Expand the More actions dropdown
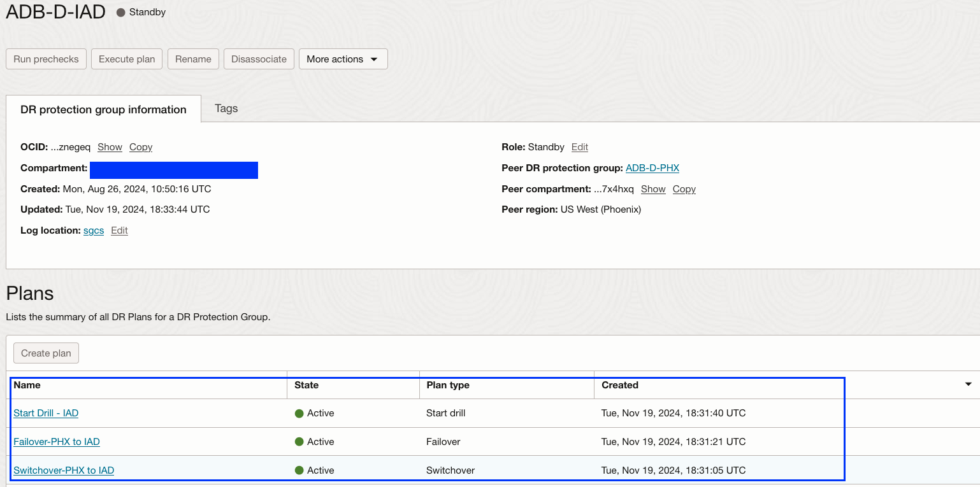 343,59
